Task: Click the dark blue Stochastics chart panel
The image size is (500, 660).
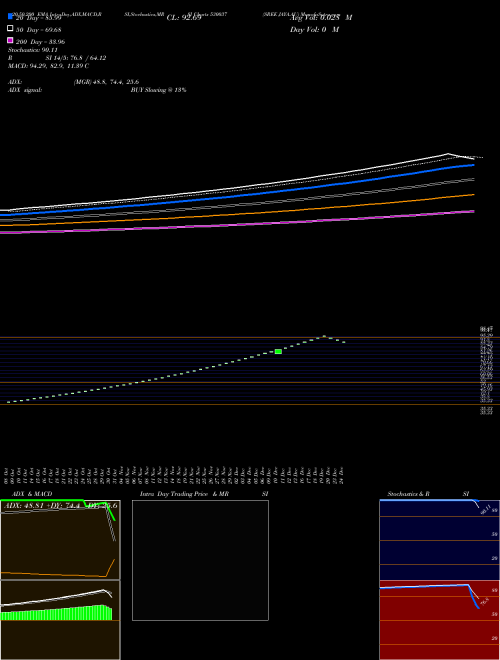Action: pos(439,540)
